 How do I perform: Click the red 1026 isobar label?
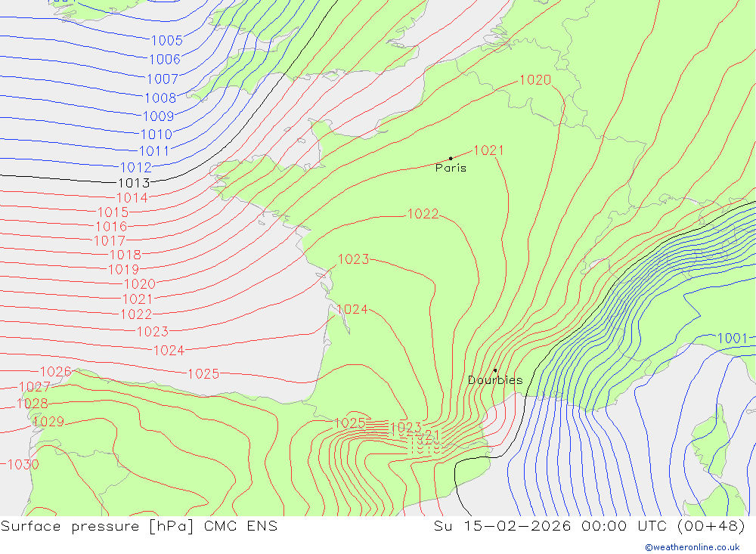(55, 372)
